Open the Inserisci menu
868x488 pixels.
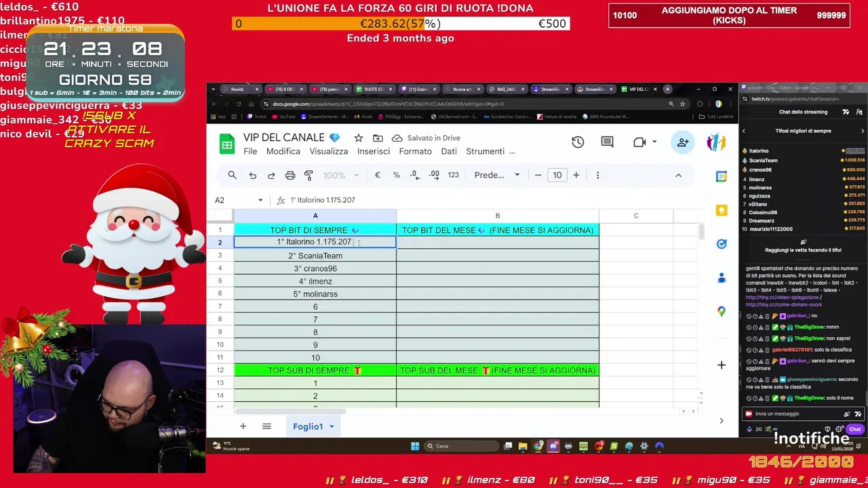pos(374,151)
